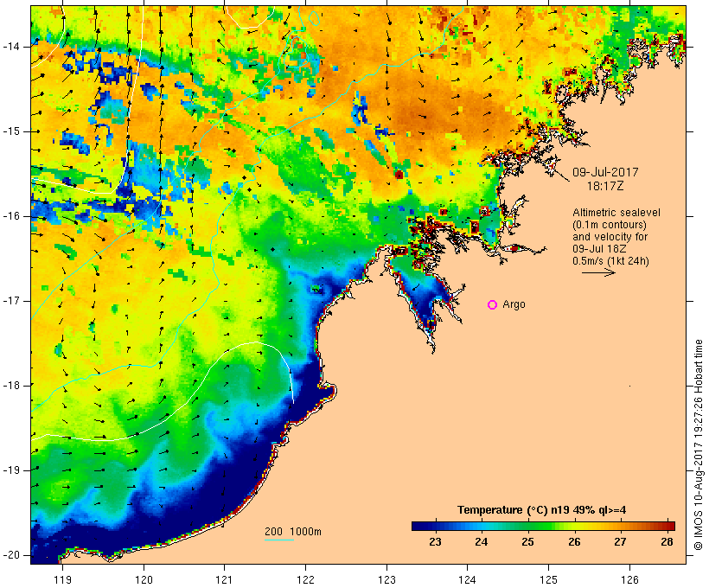Click latitude axis label '-14'
This screenshot has width=709, height=588.
click(11, 47)
